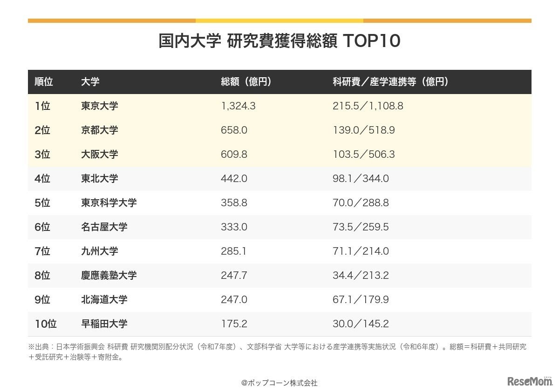Screen dimensions: 559x392
Task: Click the 科研費／産学連携等（億円） column header
Action: pyautogui.click(x=390, y=82)
